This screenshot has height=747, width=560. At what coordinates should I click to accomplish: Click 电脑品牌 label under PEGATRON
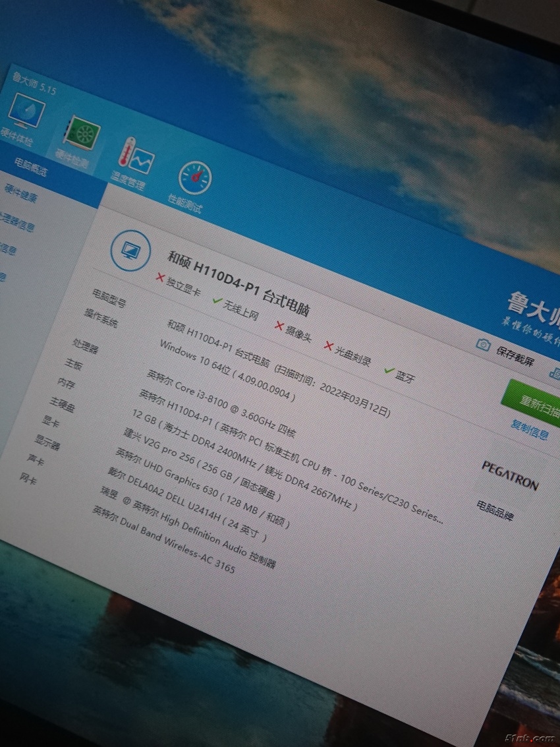[x=495, y=510]
